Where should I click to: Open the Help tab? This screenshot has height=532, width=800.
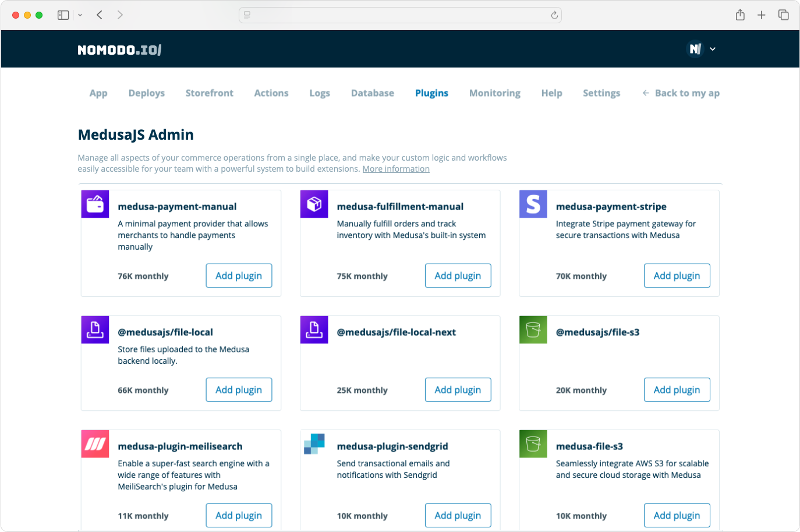click(552, 93)
